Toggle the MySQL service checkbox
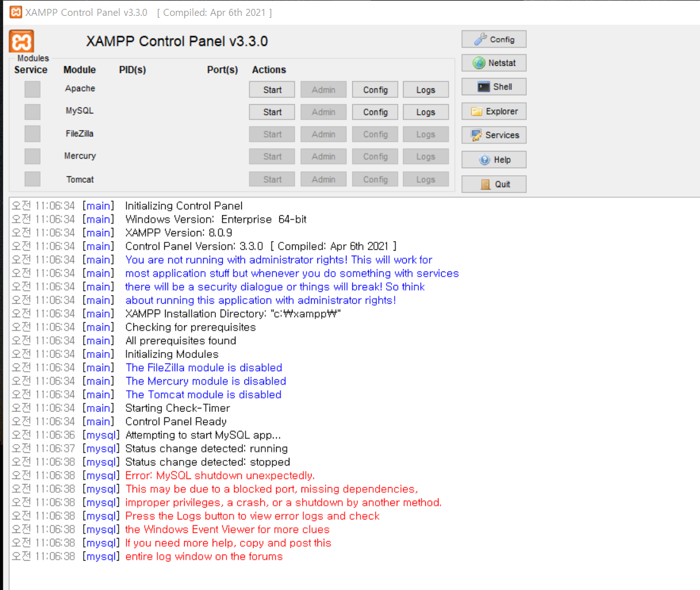 point(32,112)
